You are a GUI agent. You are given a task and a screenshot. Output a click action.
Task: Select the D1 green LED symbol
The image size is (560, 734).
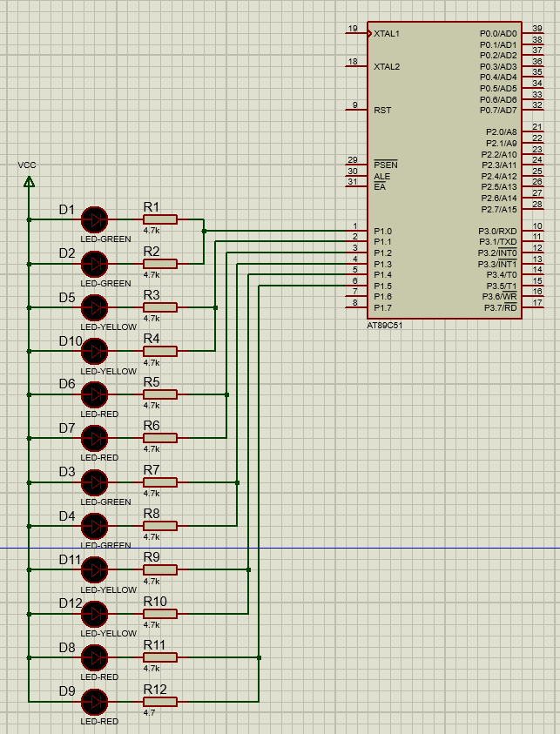94,220
